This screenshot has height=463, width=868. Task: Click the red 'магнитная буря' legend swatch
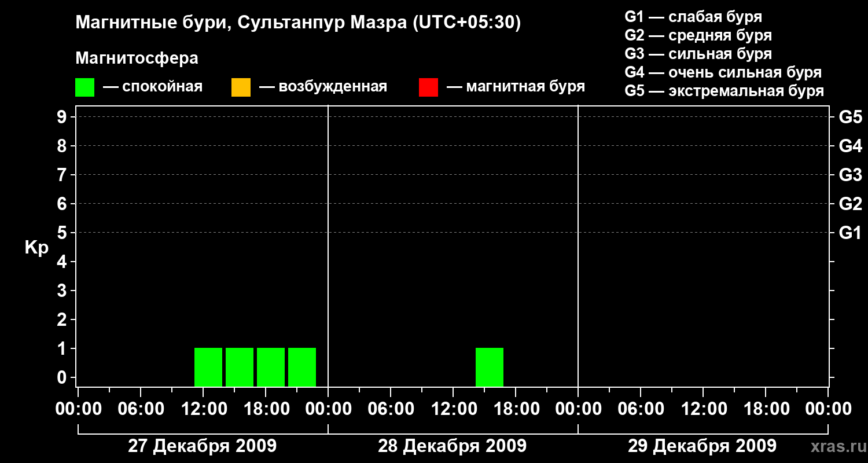[x=428, y=87]
